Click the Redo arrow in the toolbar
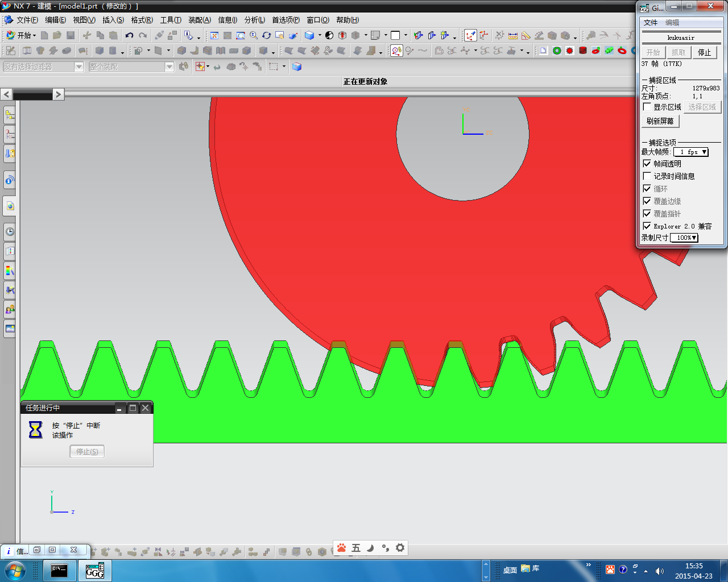728x582 pixels. (143, 35)
